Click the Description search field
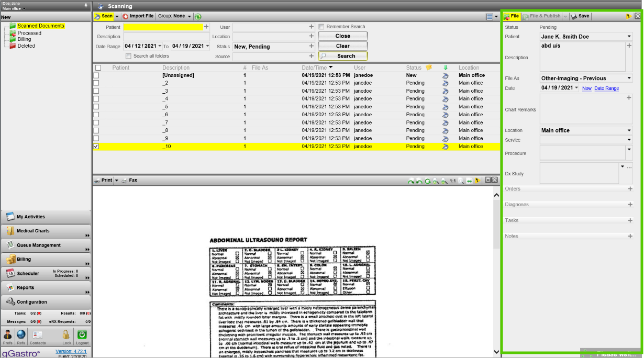Viewport: 644px width, 358px height. click(166, 37)
